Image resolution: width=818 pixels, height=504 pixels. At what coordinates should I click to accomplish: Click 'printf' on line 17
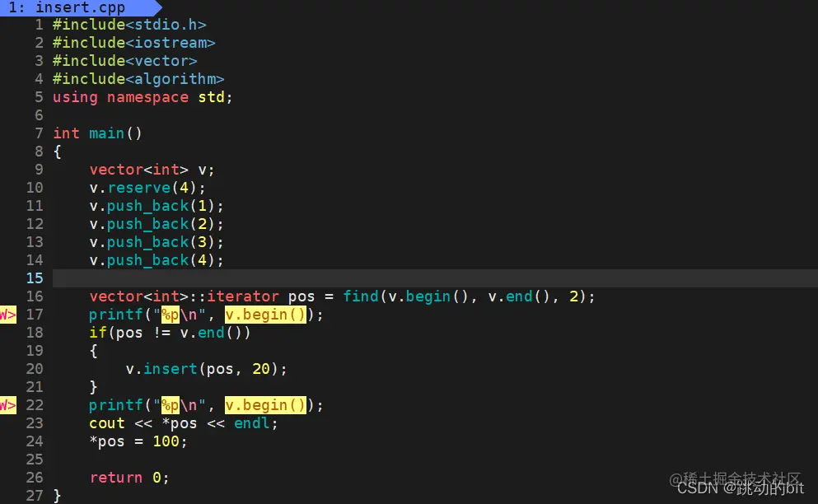(116, 315)
